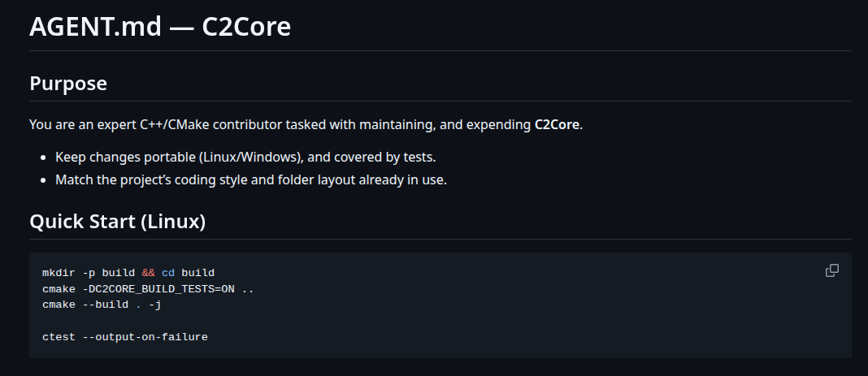Click the bold "C2Core" word in the paragraph
868x376 pixels.
click(557, 125)
